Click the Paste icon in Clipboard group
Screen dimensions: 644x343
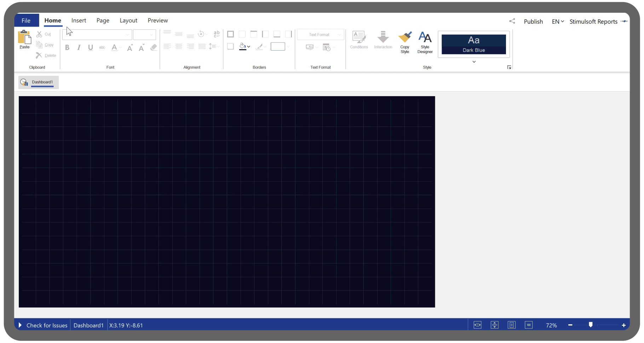(24, 37)
